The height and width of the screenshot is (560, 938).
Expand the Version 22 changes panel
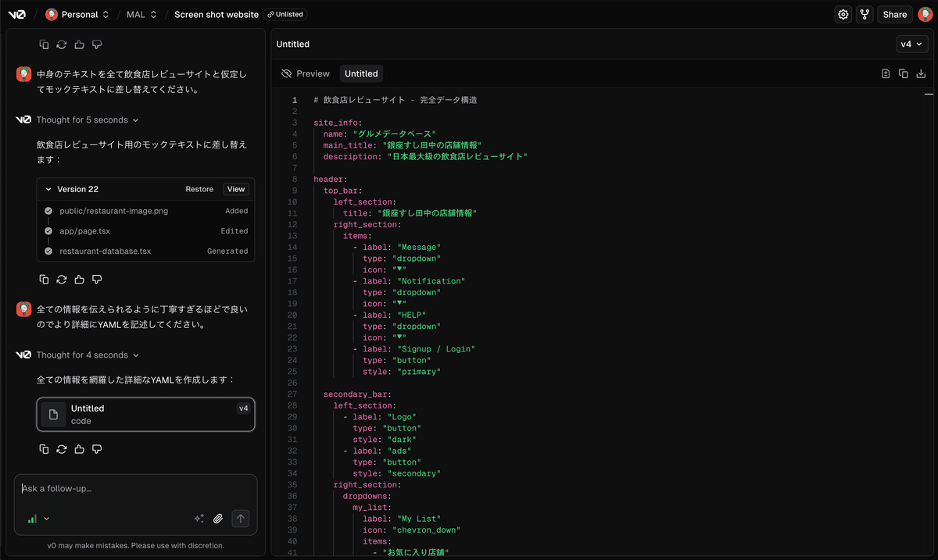point(50,189)
